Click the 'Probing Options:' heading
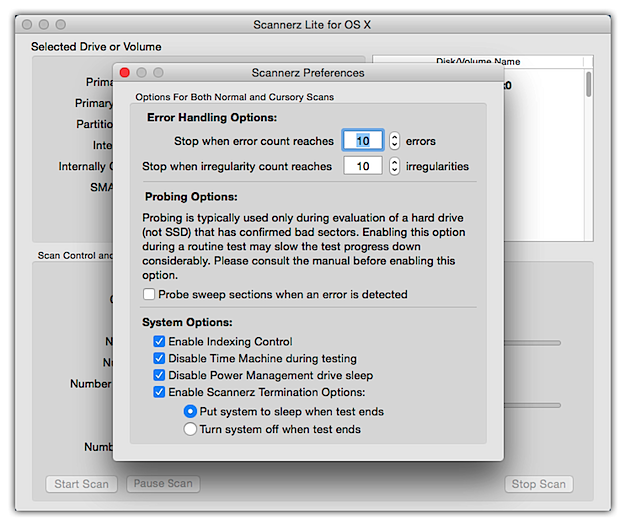The height and width of the screenshot is (525, 625). pyautogui.click(x=191, y=197)
